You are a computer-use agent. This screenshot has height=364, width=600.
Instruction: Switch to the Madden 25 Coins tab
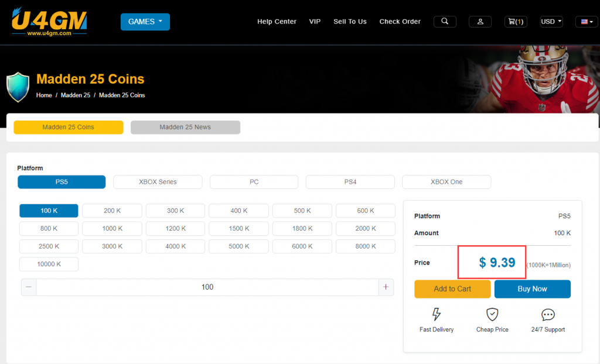69,128
